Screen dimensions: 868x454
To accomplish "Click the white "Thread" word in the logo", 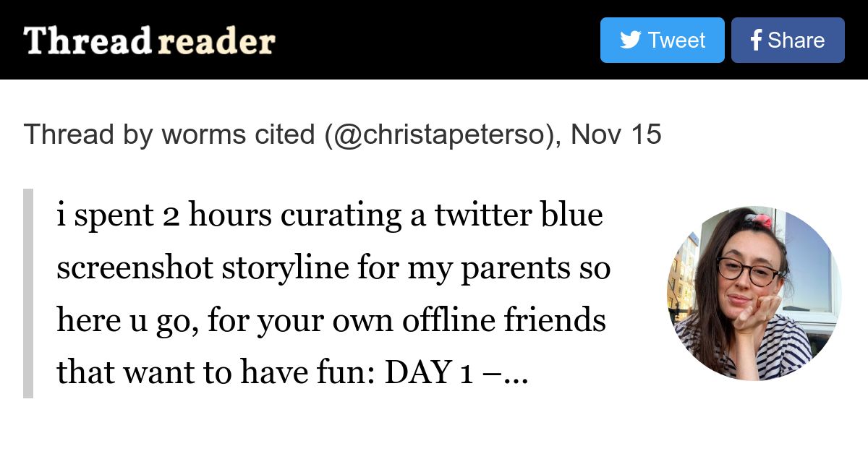I will pos(87,41).
